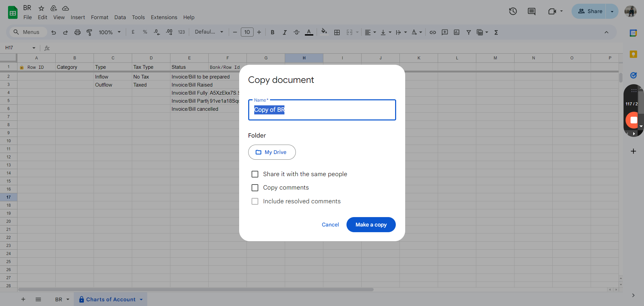Image resolution: width=644 pixels, height=306 pixels.
Task: Toggle italic formatting
Action: click(x=284, y=32)
